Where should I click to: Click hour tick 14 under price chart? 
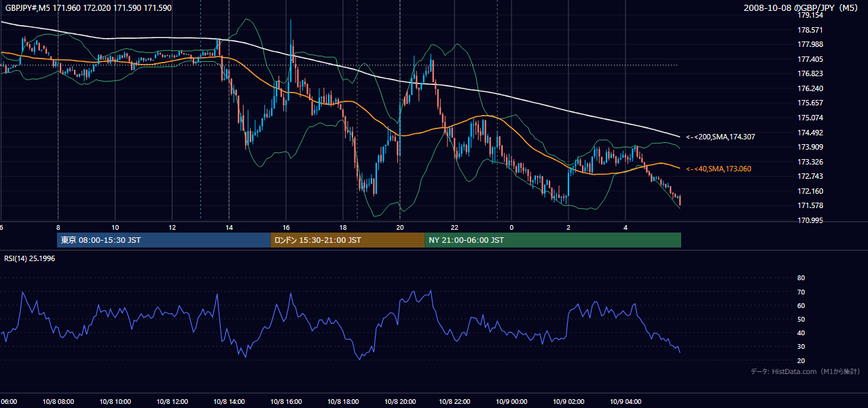[x=229, y=227]
